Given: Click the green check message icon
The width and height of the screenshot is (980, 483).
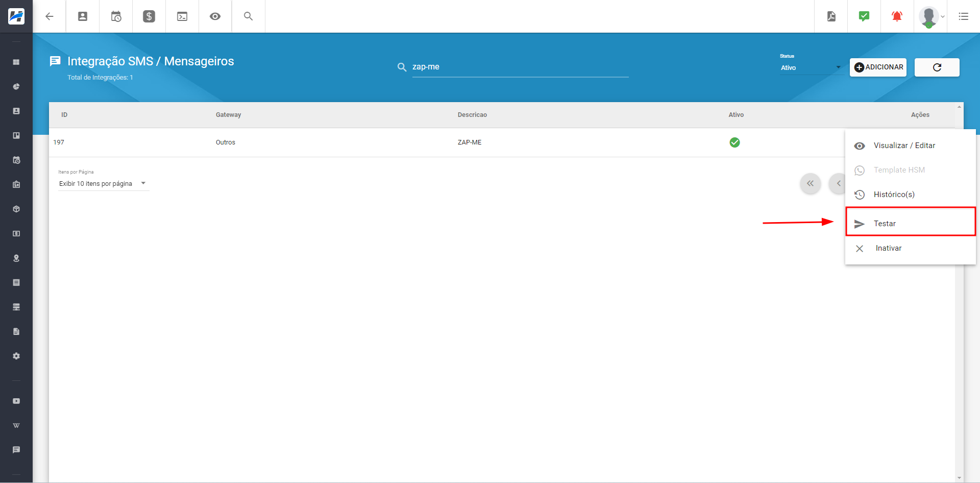Looking at the screenshot, I should [x=864, y=16].
